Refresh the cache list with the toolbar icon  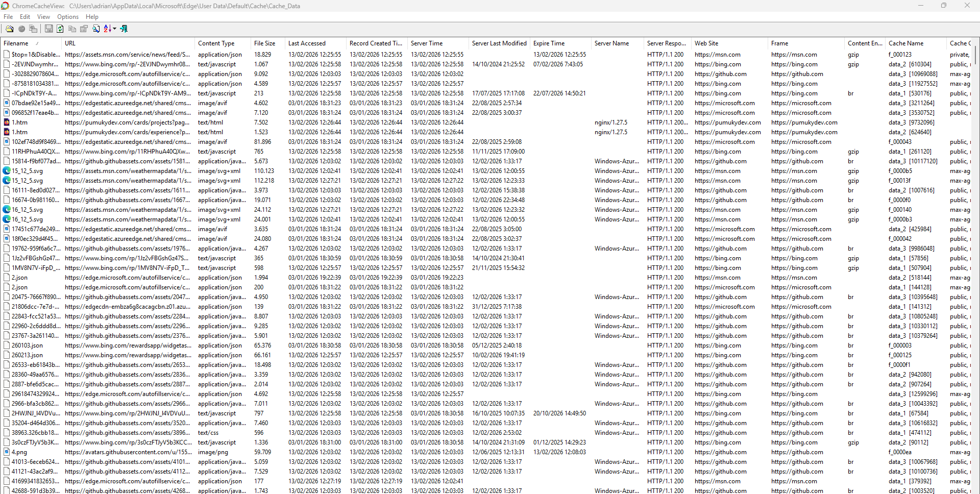tap(60, 29)
